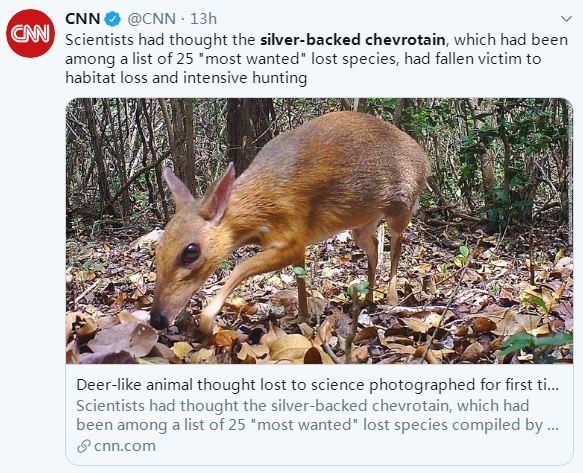Click the blue verified checkmark badge
The width and height of the screenshot is (583, 473).
click(112, 19)
